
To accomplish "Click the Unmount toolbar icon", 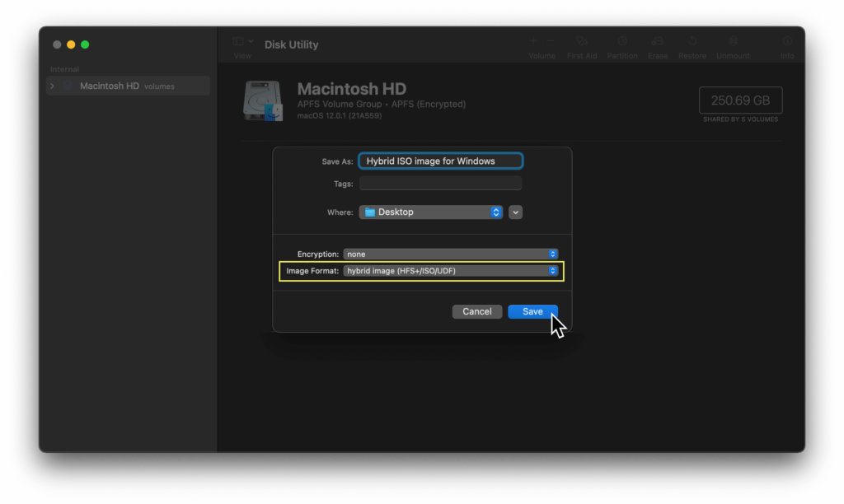I will pyautogui.click(x=733, y=41).
